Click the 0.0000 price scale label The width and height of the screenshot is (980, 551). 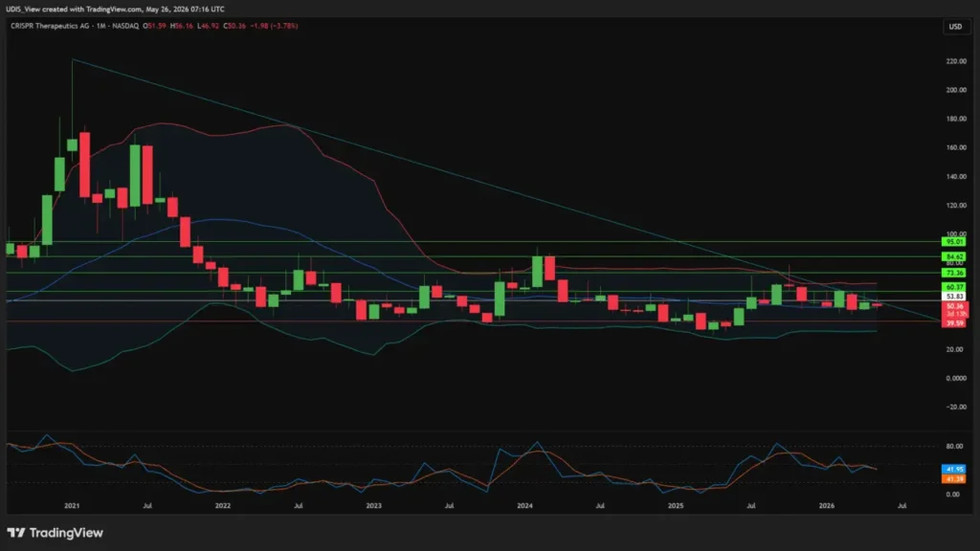click(x=956, y=378)
